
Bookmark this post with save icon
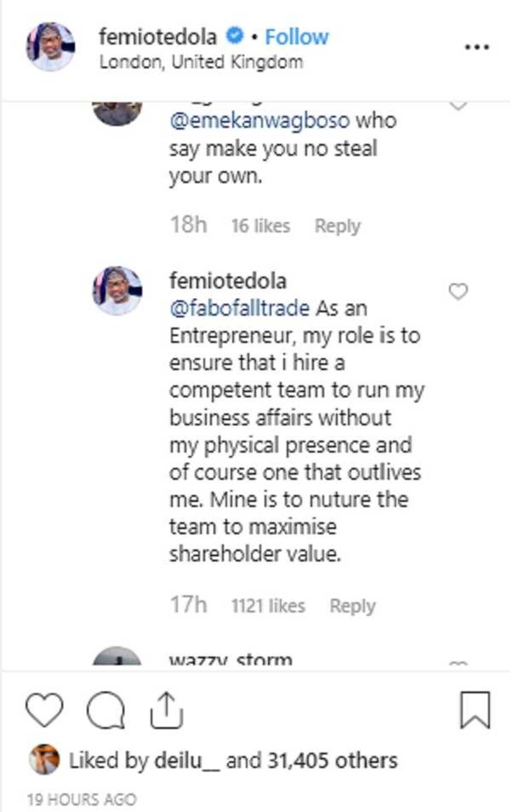(x=475, y=710)
